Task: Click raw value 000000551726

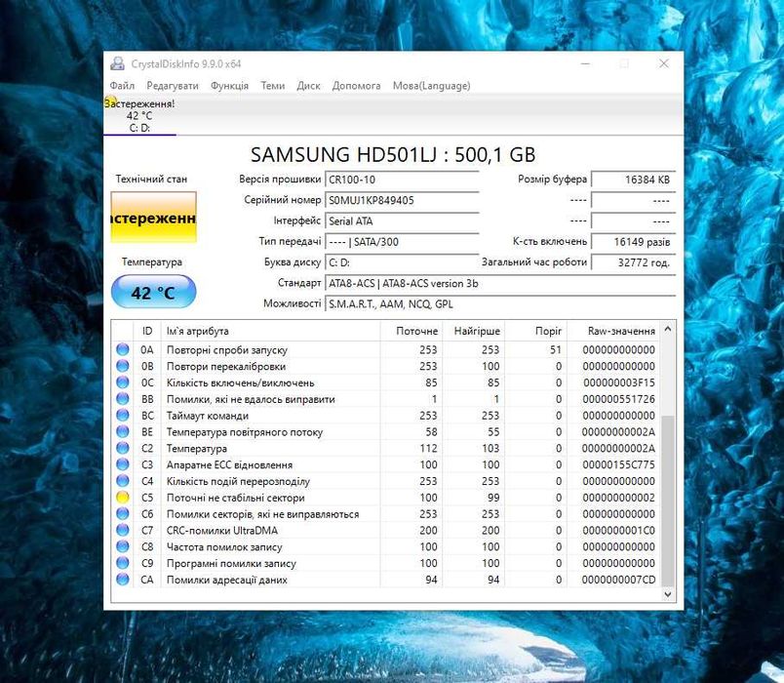Action: [x=618, y=399]
